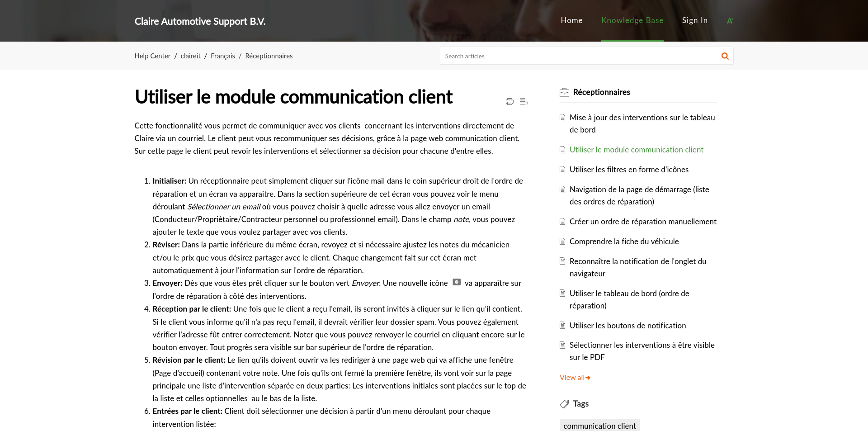Open Sélectionner les interventions à être visible article
The image size is (868, 431).
tap(642, 351)
